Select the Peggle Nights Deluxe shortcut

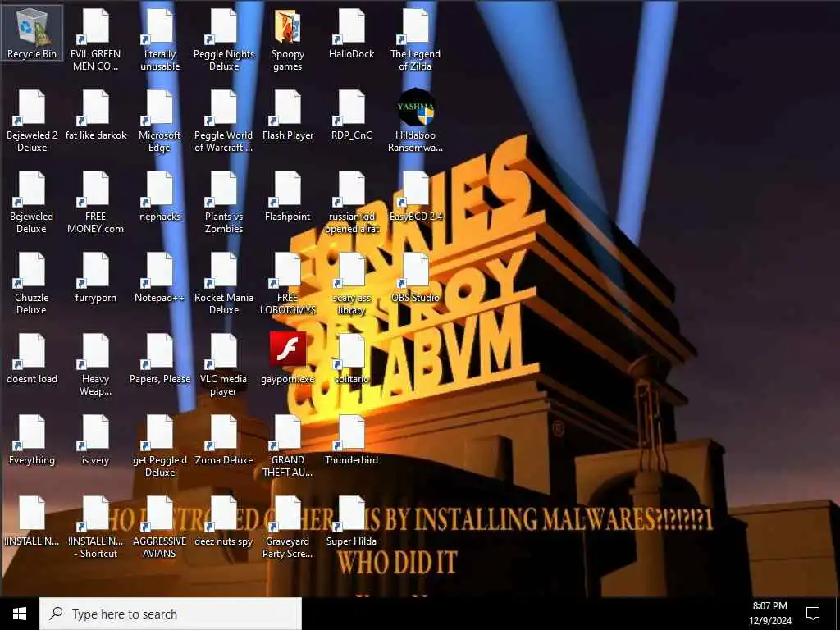[x=223, y=39]
